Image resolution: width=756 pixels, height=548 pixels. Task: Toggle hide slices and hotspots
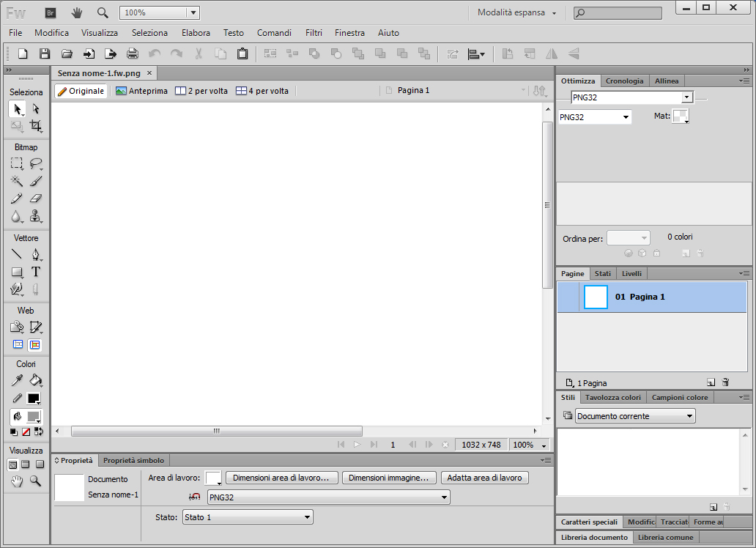click(16, 344)
